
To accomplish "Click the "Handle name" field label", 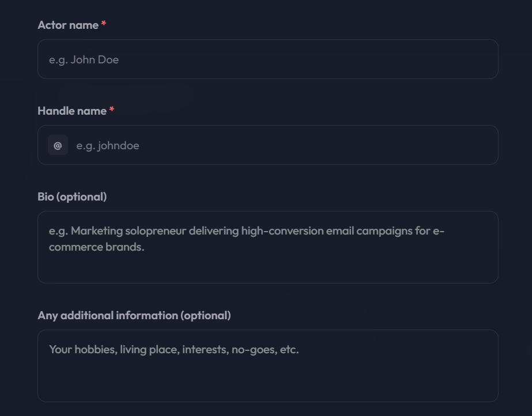I will coord(72,111).
